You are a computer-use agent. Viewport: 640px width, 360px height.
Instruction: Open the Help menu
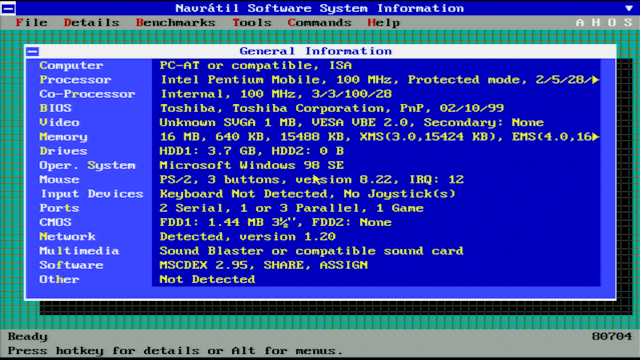point(383,22)
